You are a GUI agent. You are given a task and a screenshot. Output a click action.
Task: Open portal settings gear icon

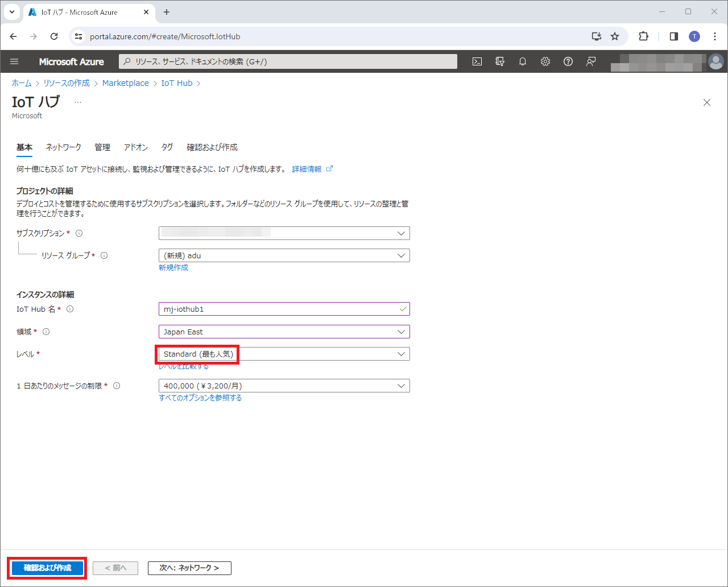pyautogui.click(x=545, y=61)
